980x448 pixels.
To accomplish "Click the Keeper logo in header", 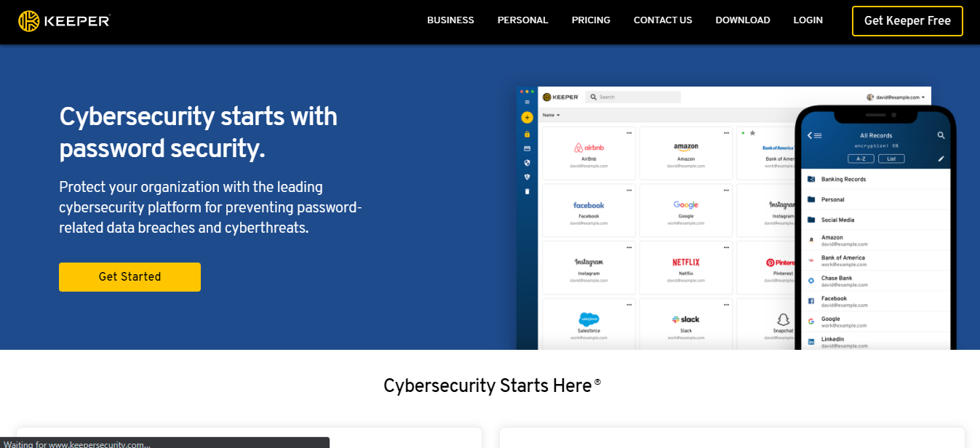I will pyautogui.click(x=64, y=21).
